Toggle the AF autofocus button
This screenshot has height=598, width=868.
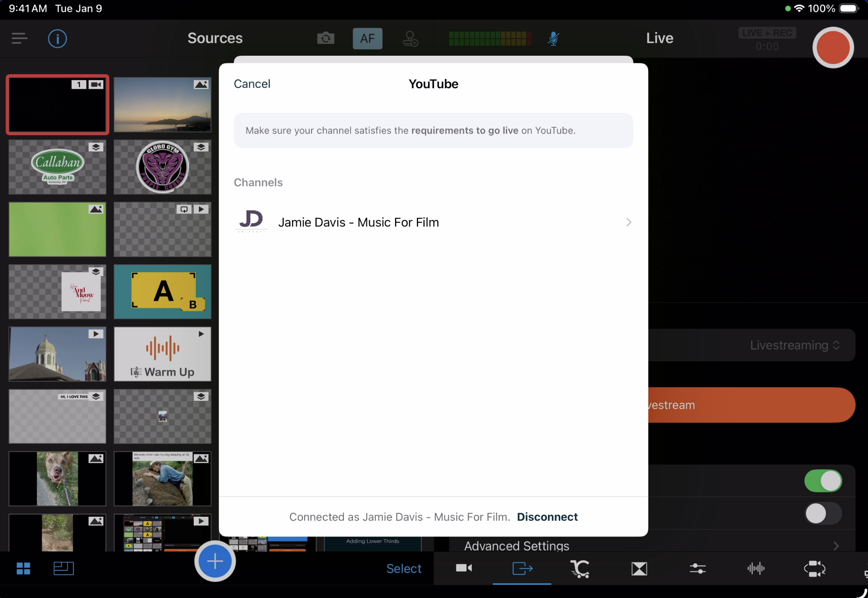[367, 39]
